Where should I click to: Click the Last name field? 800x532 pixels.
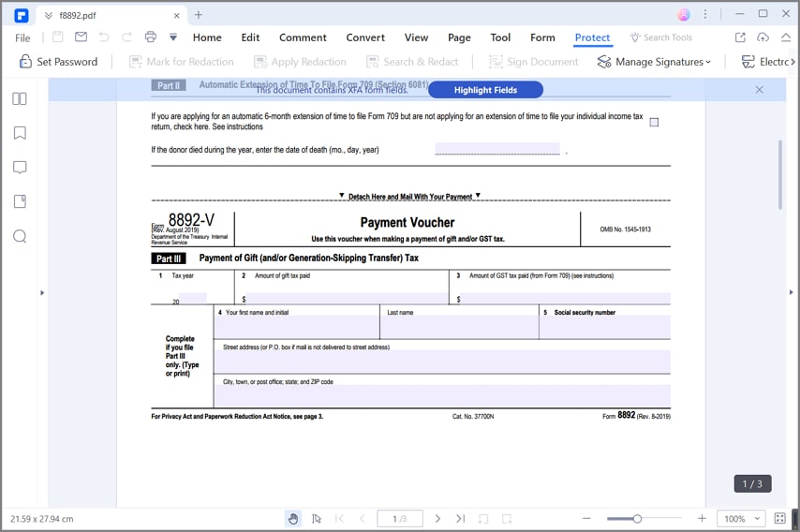(x=459, y=327)
